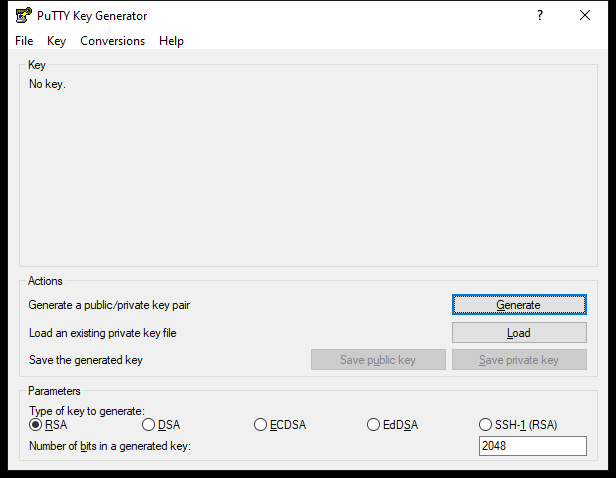This screenshot has width=616, height=478.
Task: Click the 'Parameters' group label
Action: pyautogui.click(x=54, y=391)
